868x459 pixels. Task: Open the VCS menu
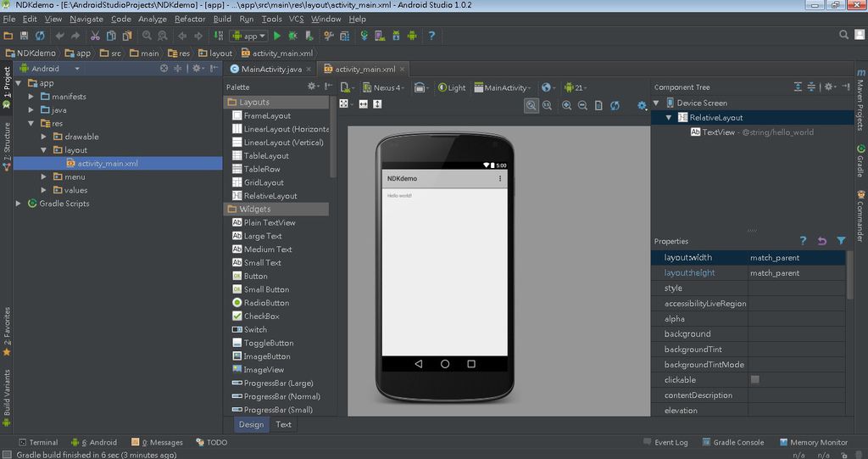click(296, 19)
